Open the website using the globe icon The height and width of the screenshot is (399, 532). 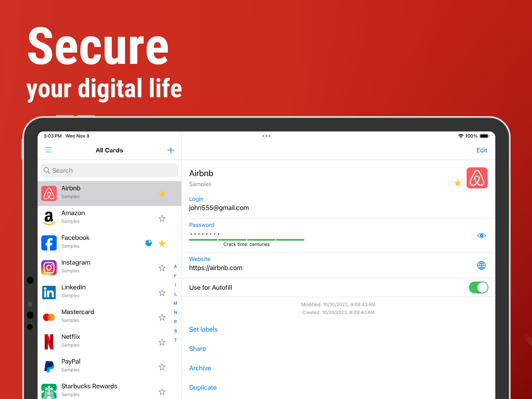481,265
